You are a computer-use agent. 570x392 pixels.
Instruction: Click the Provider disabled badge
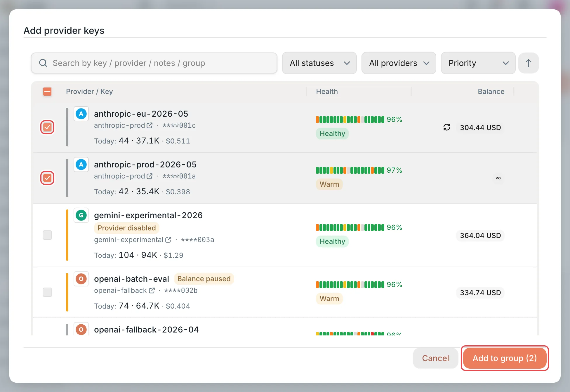pyautogui.click(x=127, y=228)
